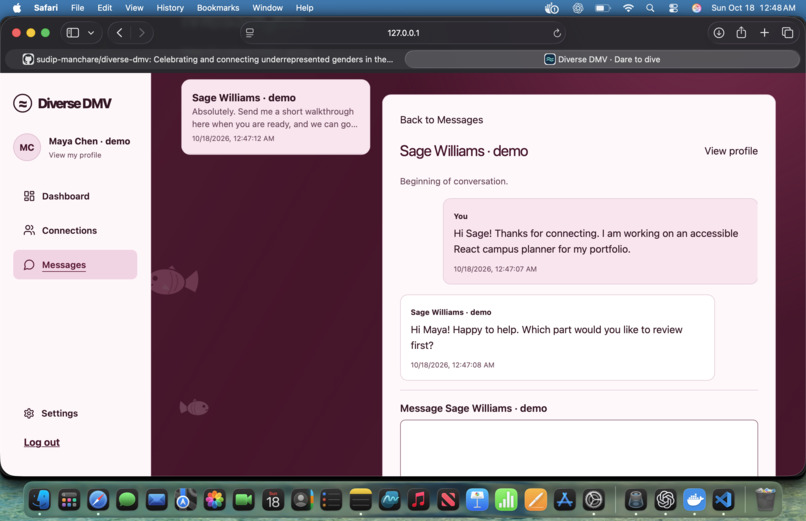806x521 pixels.
Task: Open the Edit menu
Action: pyautogui.click(x=105, y=8)
